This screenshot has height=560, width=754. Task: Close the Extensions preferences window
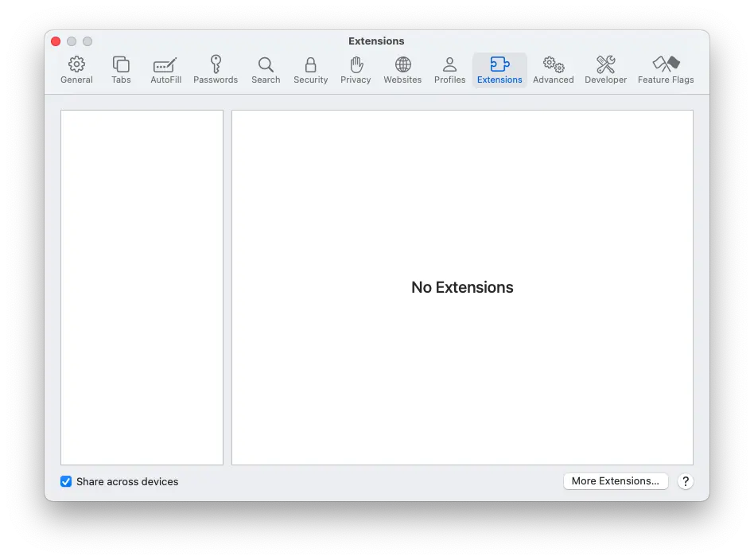tap(55, 41)
